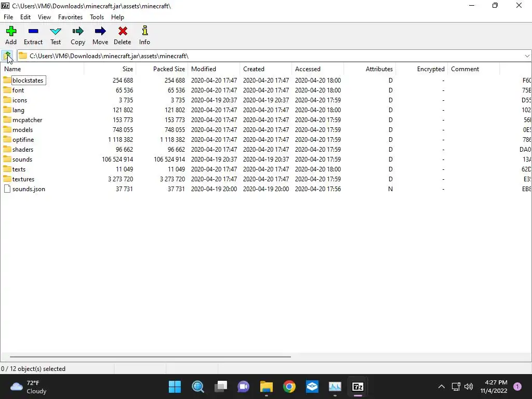The height and width of the screenshot is (399, 532).
Task: Open the Edit menu
Action: pyautogui.click(x=25, y=17)
